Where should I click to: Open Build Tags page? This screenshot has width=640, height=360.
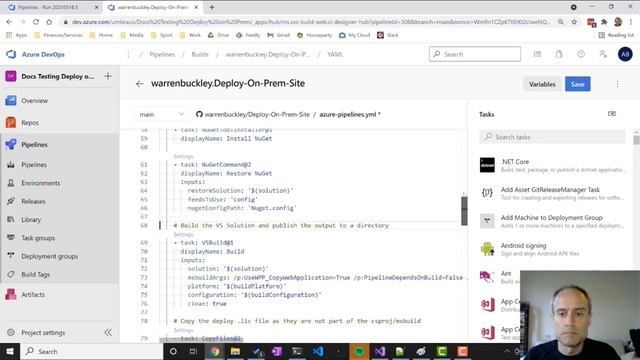coord(36,274)
